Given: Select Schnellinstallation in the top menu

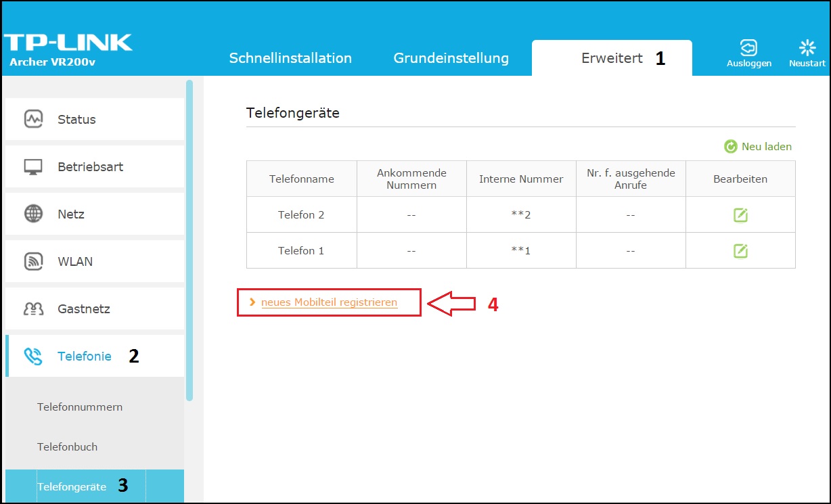Looking at the screenshot, I should [x=290, y=58].
